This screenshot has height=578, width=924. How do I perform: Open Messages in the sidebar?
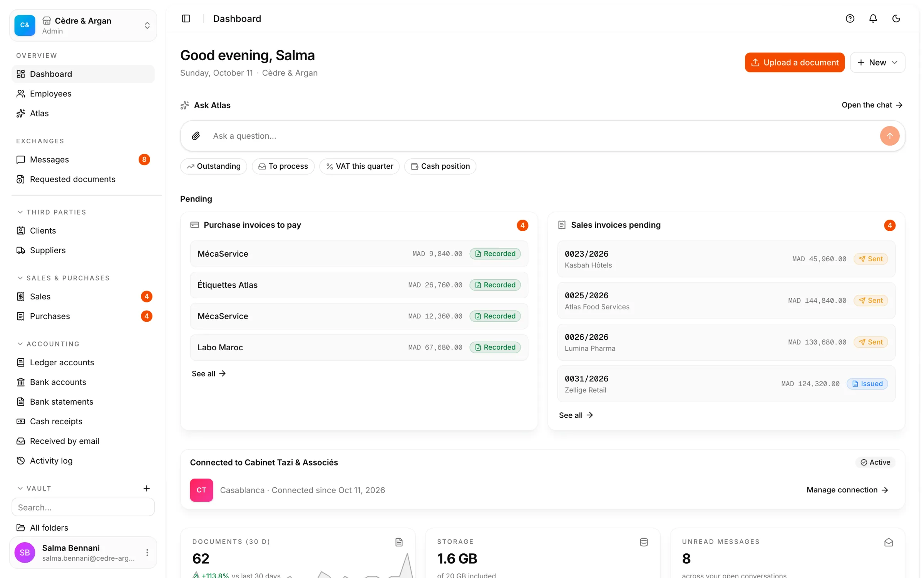pos(83,160)
